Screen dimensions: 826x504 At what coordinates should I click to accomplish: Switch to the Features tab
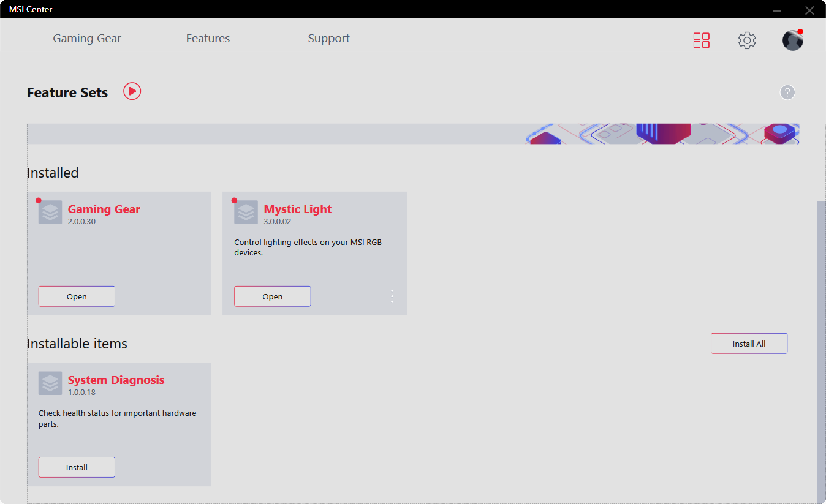pos(208,39)
